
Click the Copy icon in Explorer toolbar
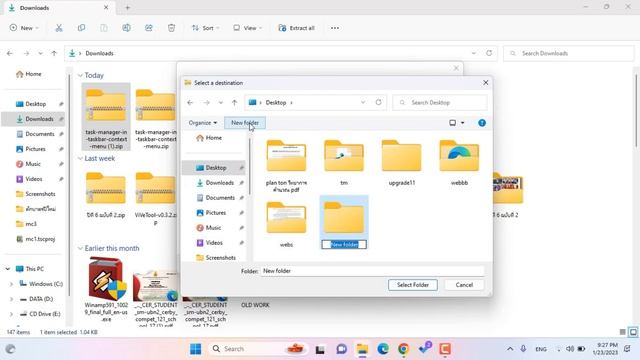[x=81, y=28]
